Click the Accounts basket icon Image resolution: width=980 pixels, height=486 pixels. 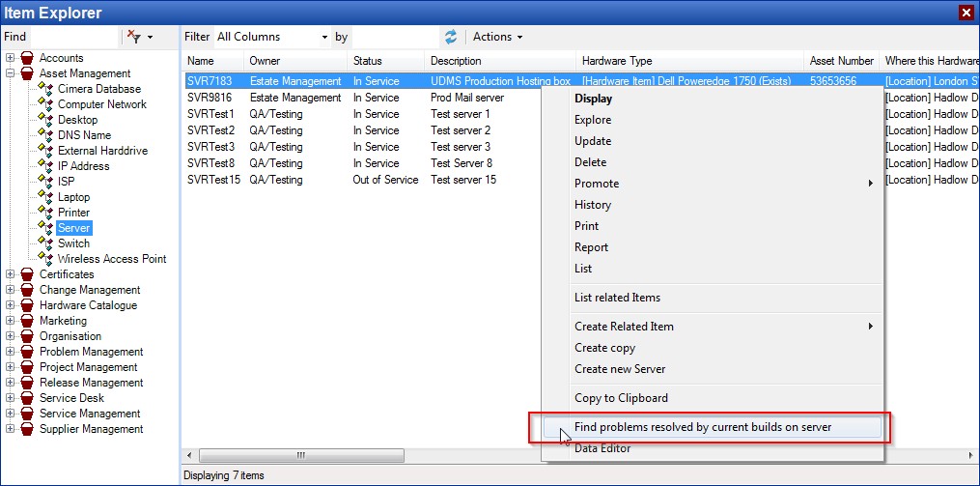pyautogui.click(x=27, y=58)
